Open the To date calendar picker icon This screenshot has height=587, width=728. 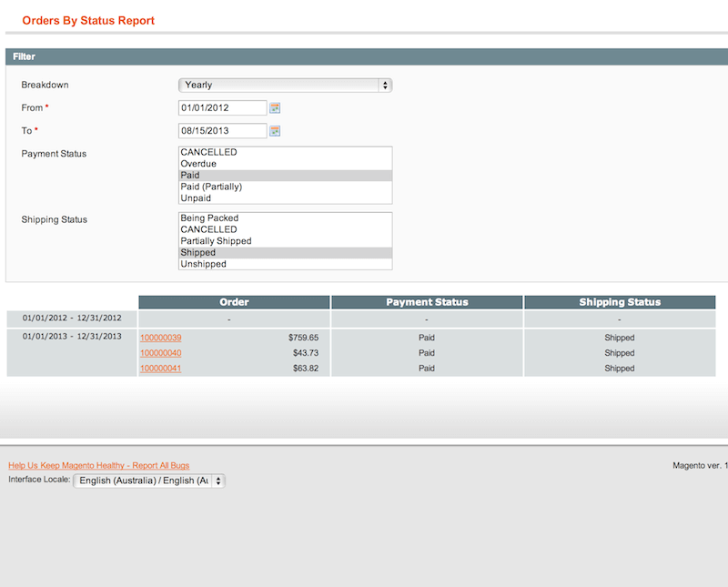(x=275, y=130)
